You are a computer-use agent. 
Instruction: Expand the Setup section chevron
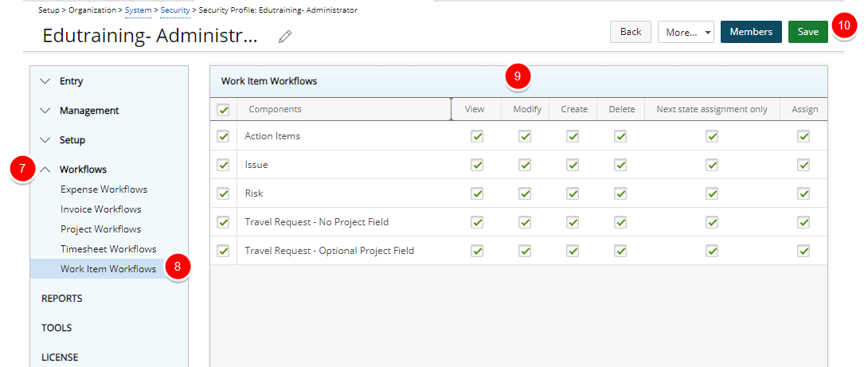tap(45, 140)
